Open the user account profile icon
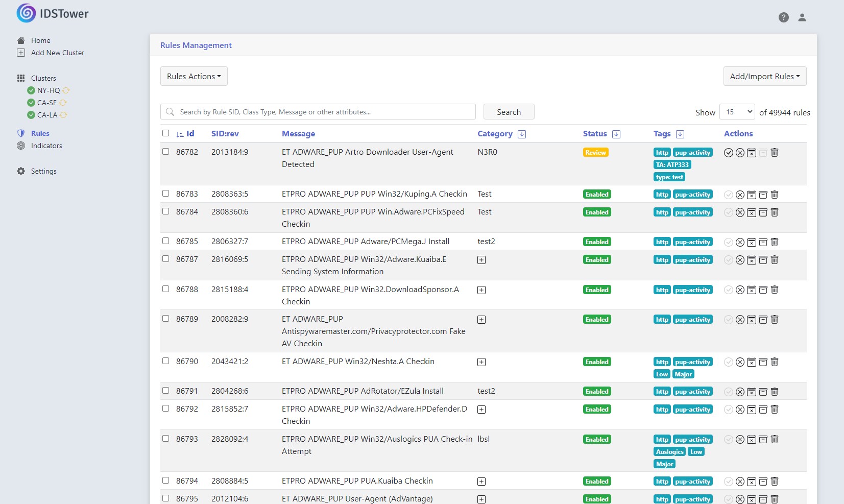The image size is (844, 504). pyautogui.click(x=802, y=17)
